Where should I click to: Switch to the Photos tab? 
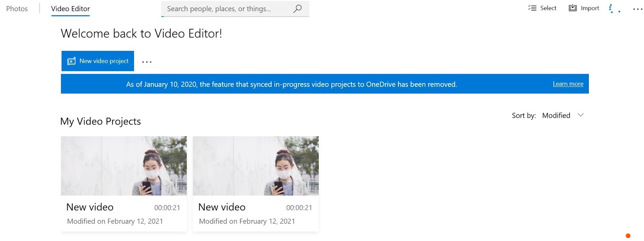17,8
